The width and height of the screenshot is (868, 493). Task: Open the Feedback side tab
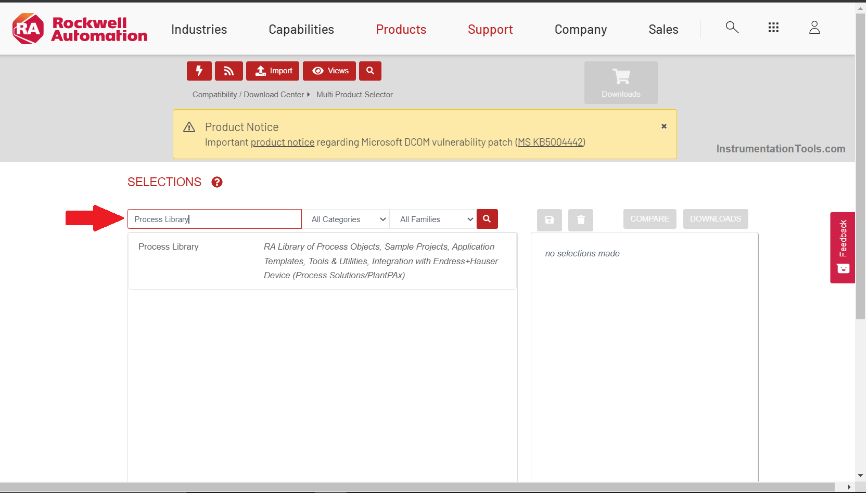click(x=843, y=248)
